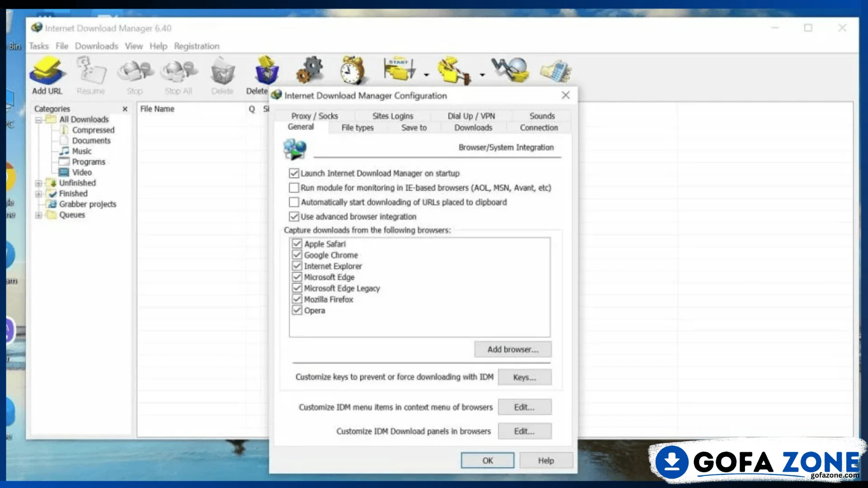Expand the Queues tree node
Screen dimensions: 868x488
(x=39, y=215)
